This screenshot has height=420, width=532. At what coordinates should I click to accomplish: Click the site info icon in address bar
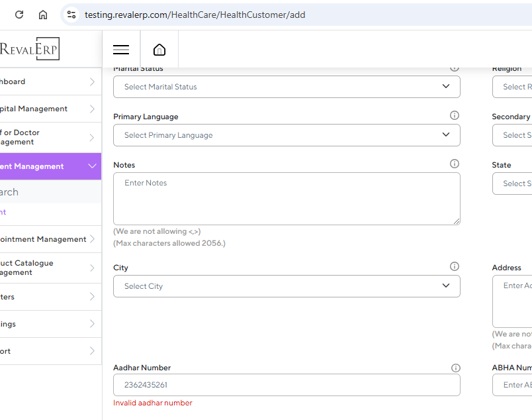pos(72,15)
